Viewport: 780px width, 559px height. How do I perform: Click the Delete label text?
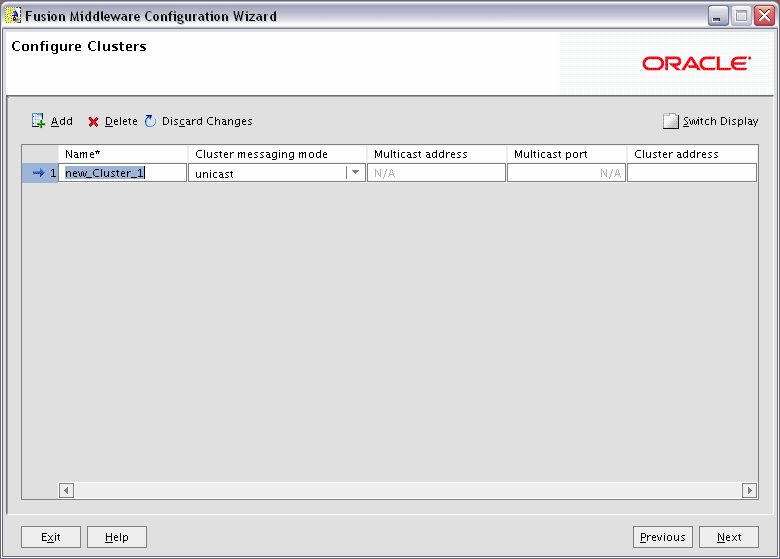tap(121, 121)
